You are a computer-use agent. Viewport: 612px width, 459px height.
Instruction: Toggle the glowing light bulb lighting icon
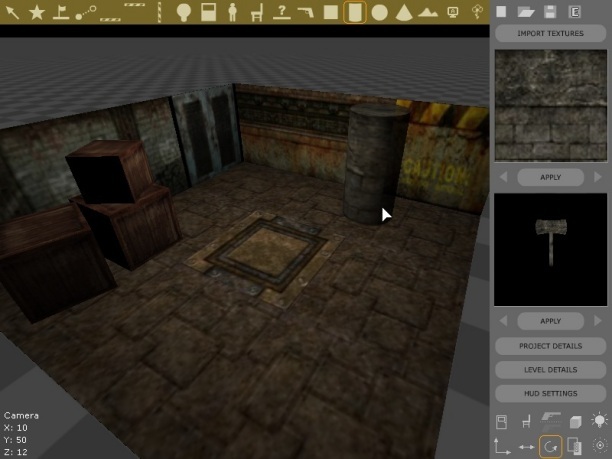600,421
